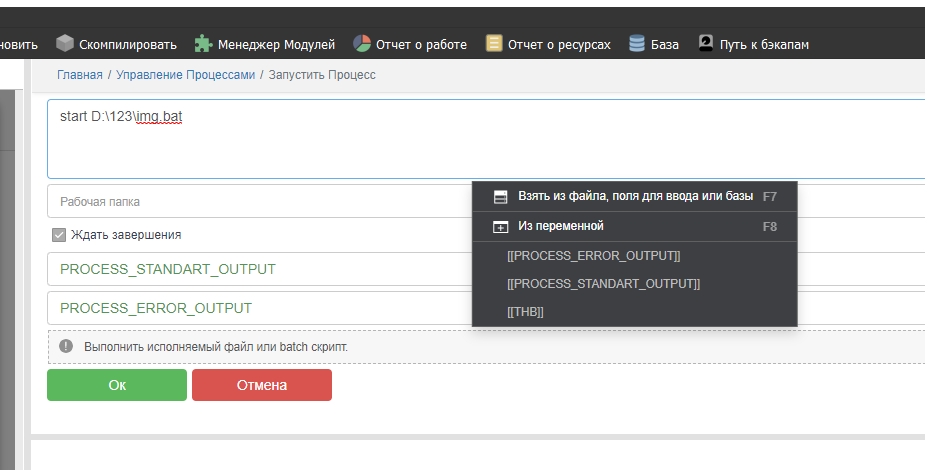Viewport: 925px width, 470px height.
Task: Click the red Отмена button
Action: click(262, 385)
